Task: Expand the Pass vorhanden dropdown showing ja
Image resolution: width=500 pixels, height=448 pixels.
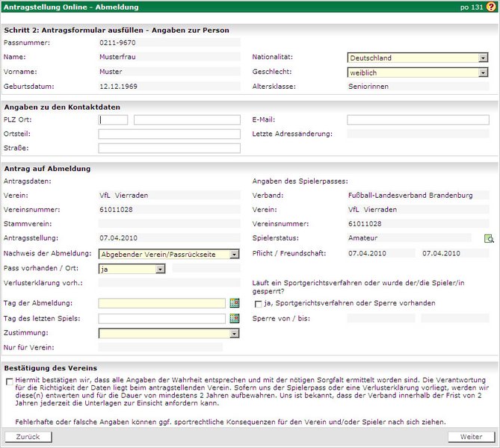Action: [132, 268]
